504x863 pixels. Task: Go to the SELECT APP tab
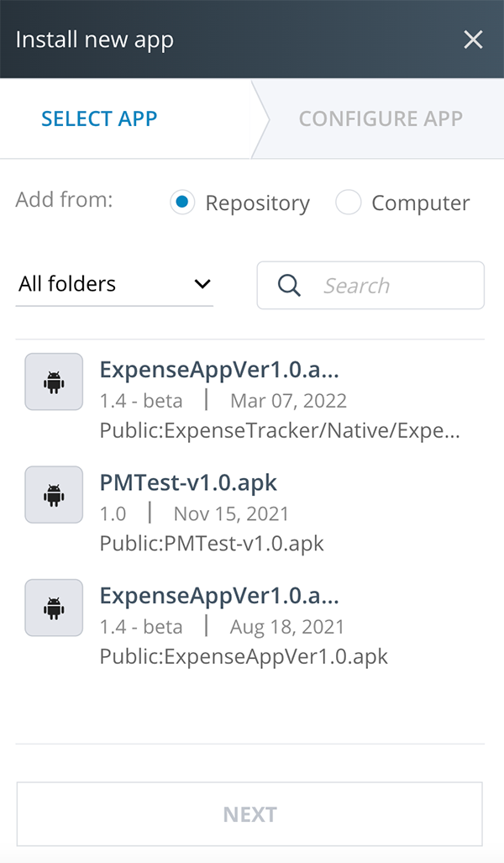(x=99, y=118)
